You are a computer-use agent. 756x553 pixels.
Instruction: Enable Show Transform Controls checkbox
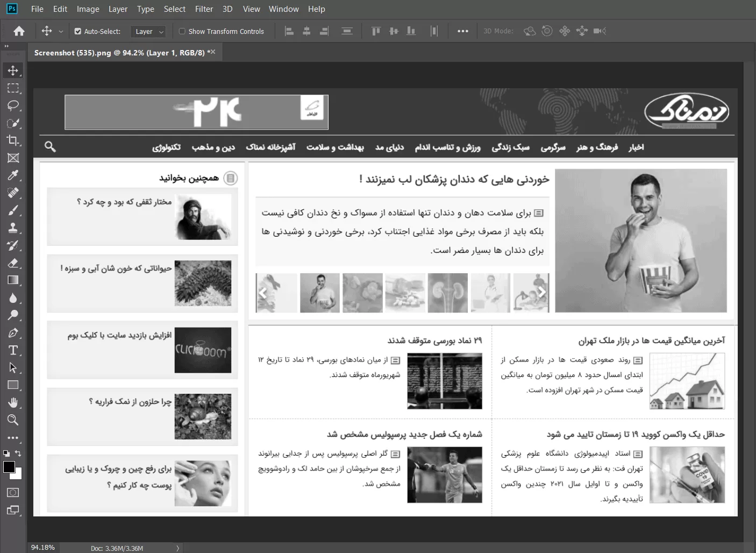coord(182,31)
